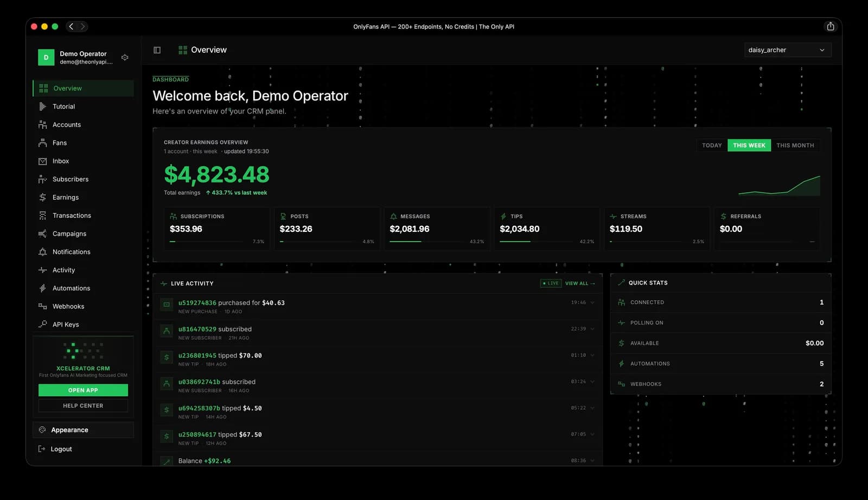Click the Automations quick stat row

click(x=720, y=364)
